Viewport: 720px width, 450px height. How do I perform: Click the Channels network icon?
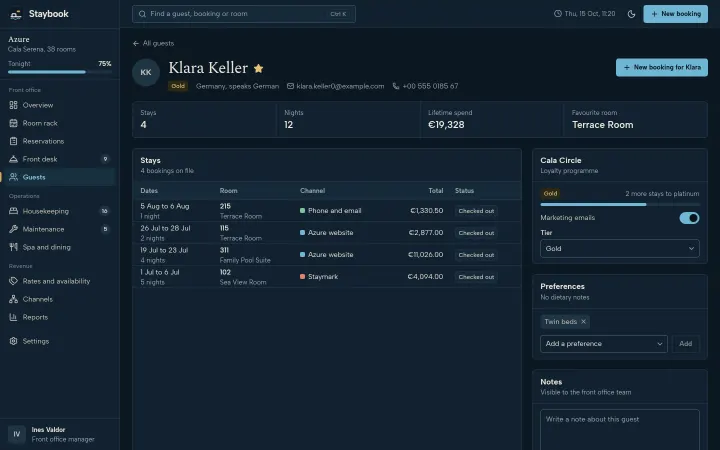[13, 299]
